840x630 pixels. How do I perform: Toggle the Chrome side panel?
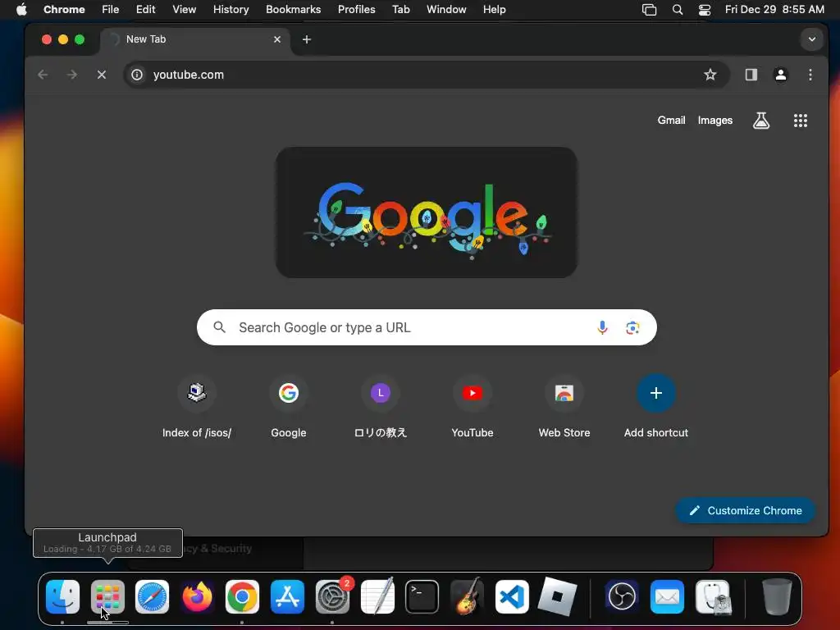click(x=751, y=75)
